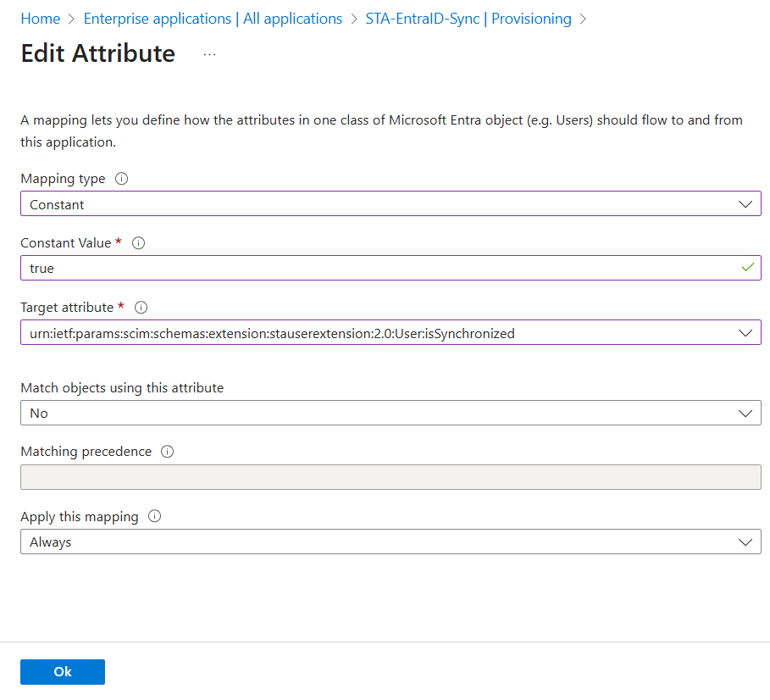Click the Edit Attribute page heading
Image resolution: width=770 pixels, height=700 pixels.
click(x=97, y=53)
